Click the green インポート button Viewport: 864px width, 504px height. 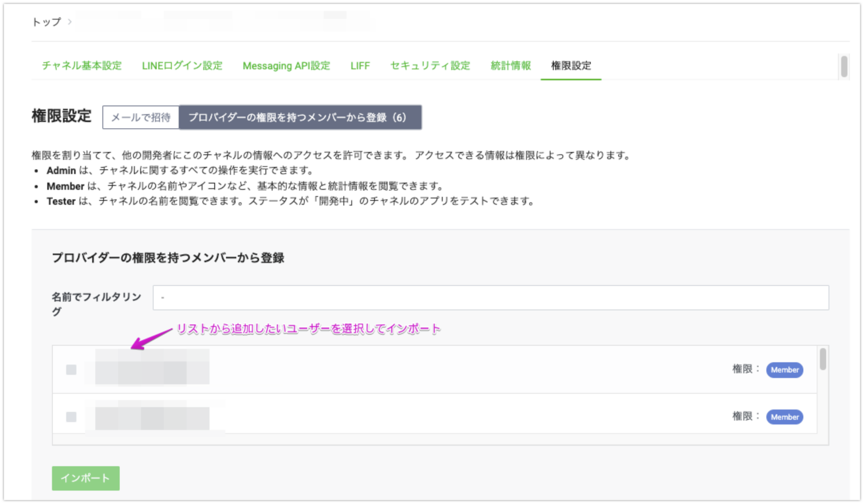(85, 478)
